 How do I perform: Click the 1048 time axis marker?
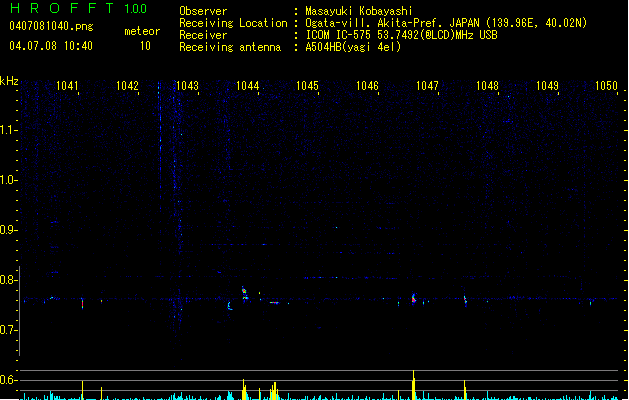487,86
